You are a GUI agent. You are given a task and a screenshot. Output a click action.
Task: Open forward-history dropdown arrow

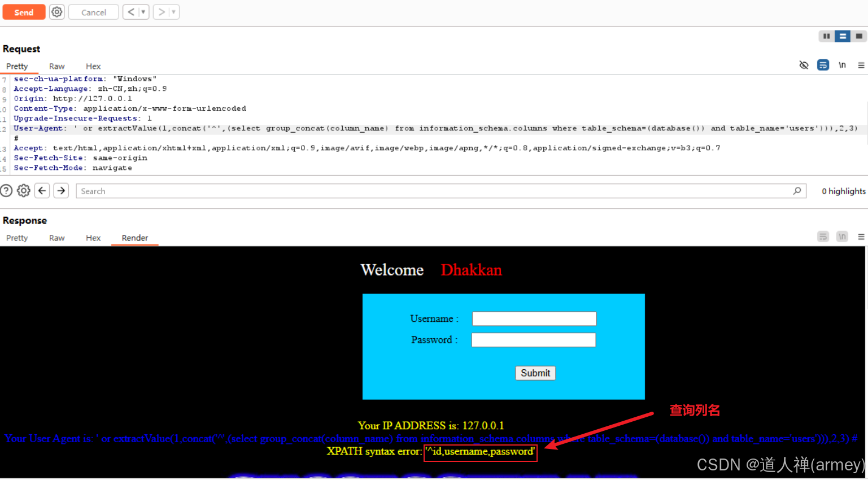pyautogui.click(x=174, y=12)
